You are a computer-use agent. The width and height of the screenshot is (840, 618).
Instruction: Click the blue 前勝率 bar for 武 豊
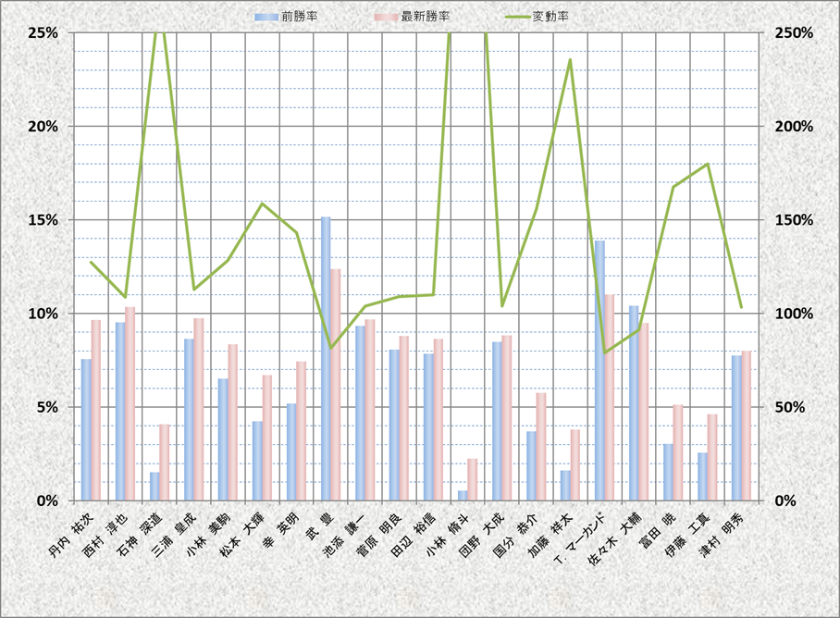click(x=326, y=359)
